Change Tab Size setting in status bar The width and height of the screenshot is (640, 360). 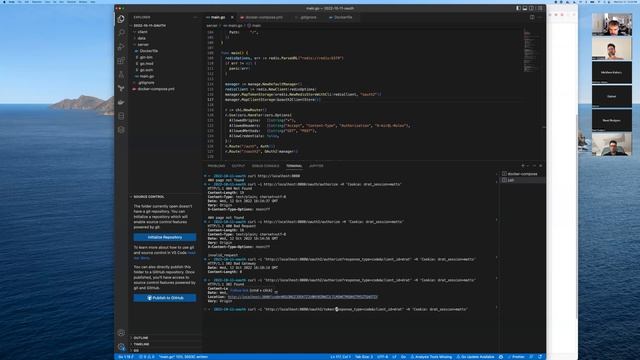(364, 357)
